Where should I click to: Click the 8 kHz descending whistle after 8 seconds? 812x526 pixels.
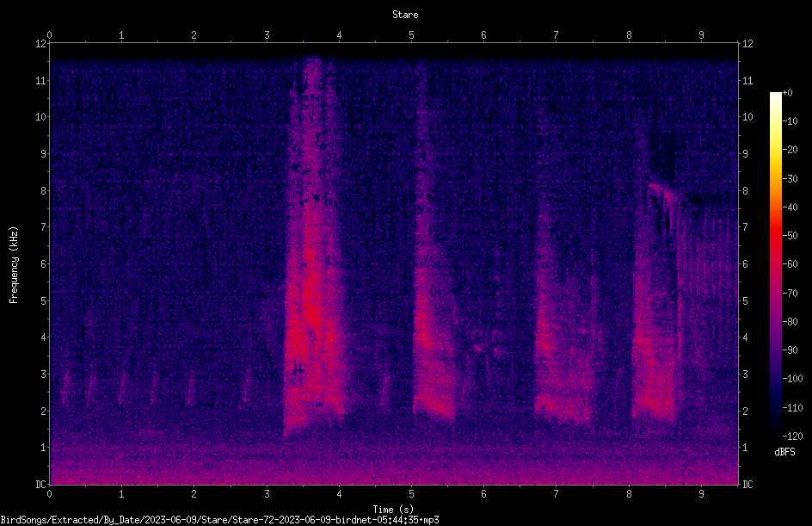coord(664,191)
